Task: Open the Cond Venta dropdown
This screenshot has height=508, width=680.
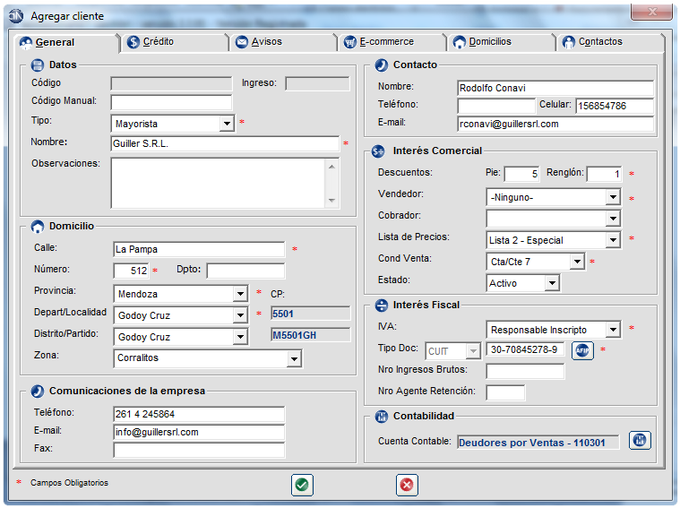Action: (577, 262)
